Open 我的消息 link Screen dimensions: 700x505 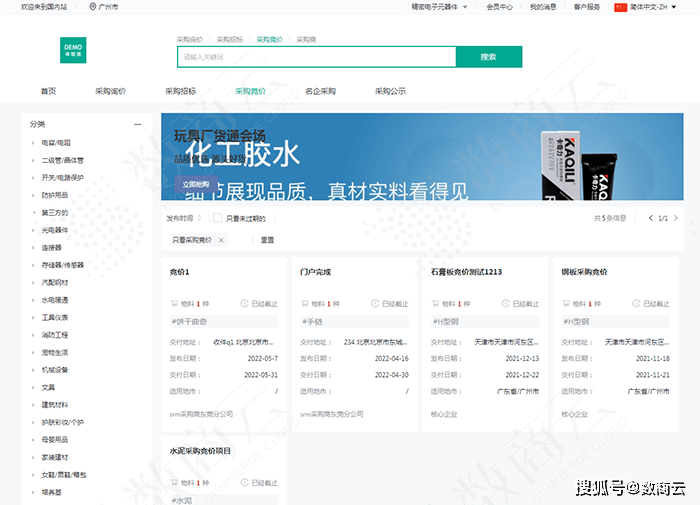[543, 7]
